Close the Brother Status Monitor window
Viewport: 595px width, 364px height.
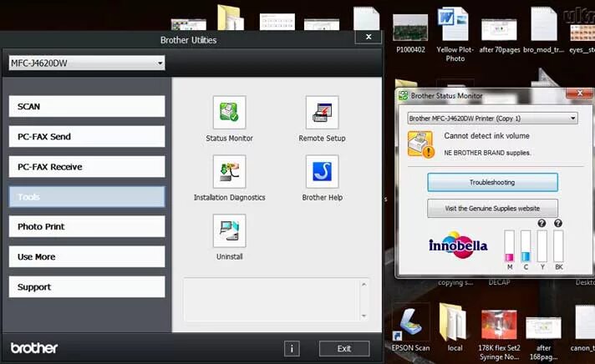579,94
